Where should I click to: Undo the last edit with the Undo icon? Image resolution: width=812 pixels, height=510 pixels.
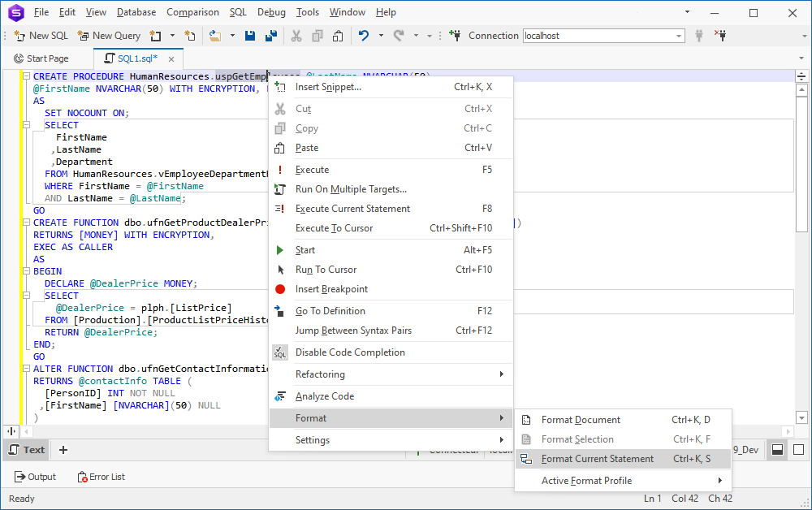[x=365, y=36]
